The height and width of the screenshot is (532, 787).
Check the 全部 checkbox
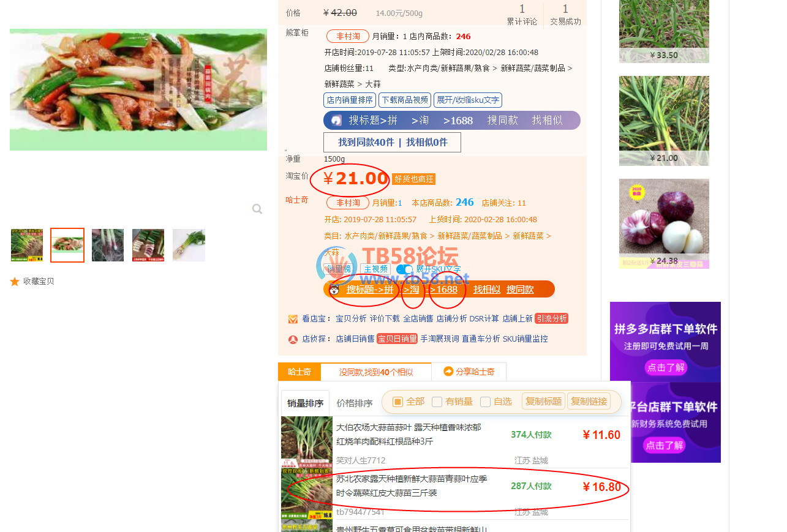pos(397,402)
